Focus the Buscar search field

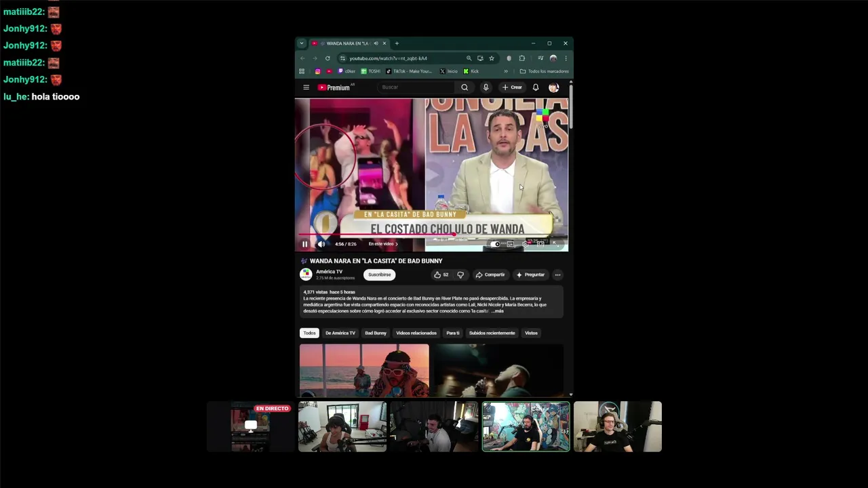tap(416, 87)
